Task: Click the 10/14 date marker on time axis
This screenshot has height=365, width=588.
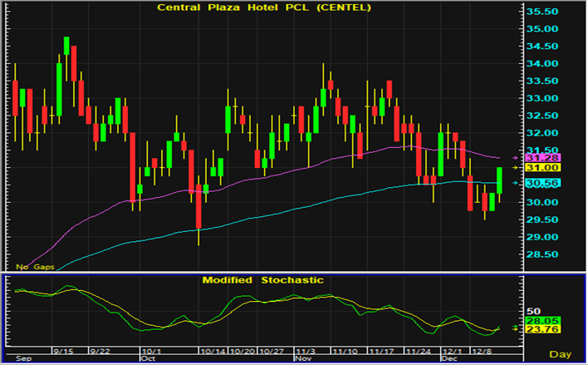Action: tap(213, 351)
